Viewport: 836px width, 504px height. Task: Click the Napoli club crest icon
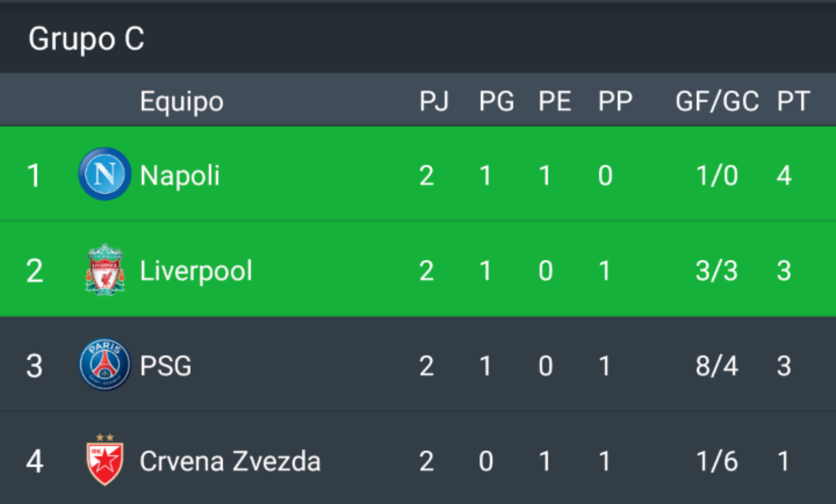click(x=104, y=174)
